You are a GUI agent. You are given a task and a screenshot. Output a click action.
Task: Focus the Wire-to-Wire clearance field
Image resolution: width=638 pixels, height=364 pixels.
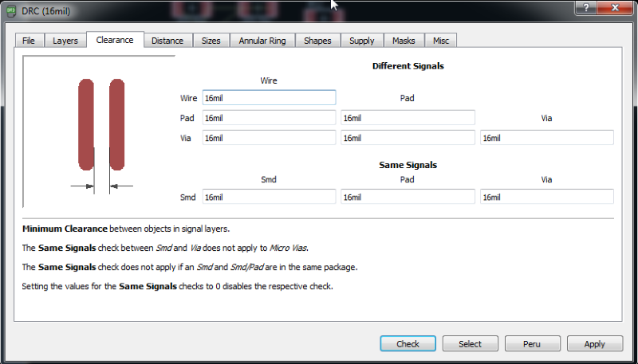coord(269,98)
